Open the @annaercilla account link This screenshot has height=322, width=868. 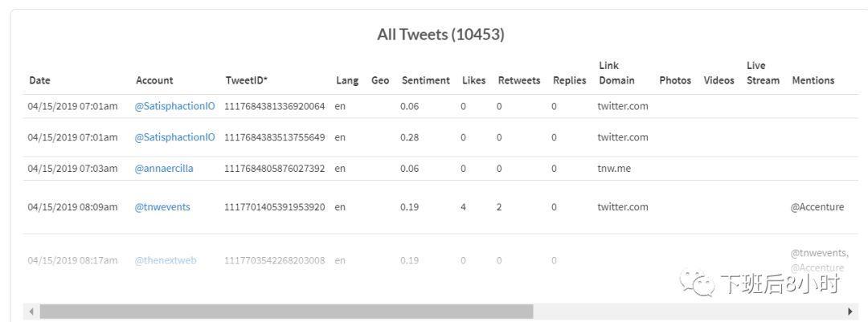coord(164,169)
